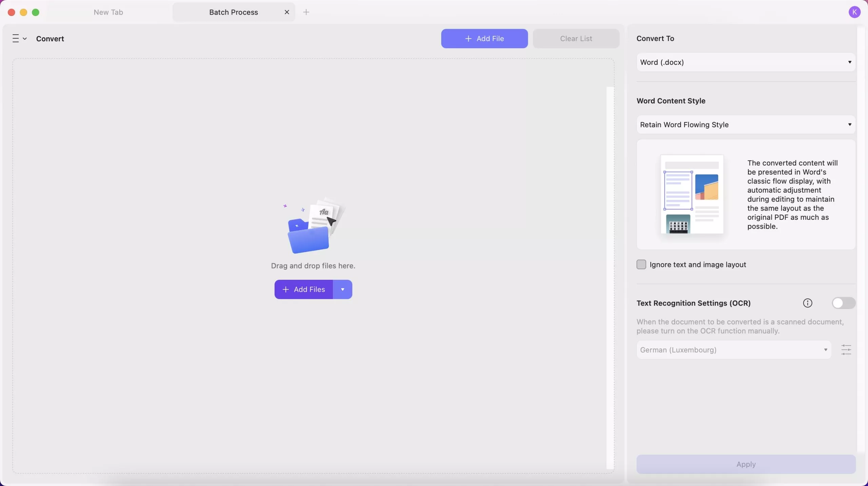Close the Batch Process tab
The width and height of the screenshot is (868, 486).
(287, 12)
